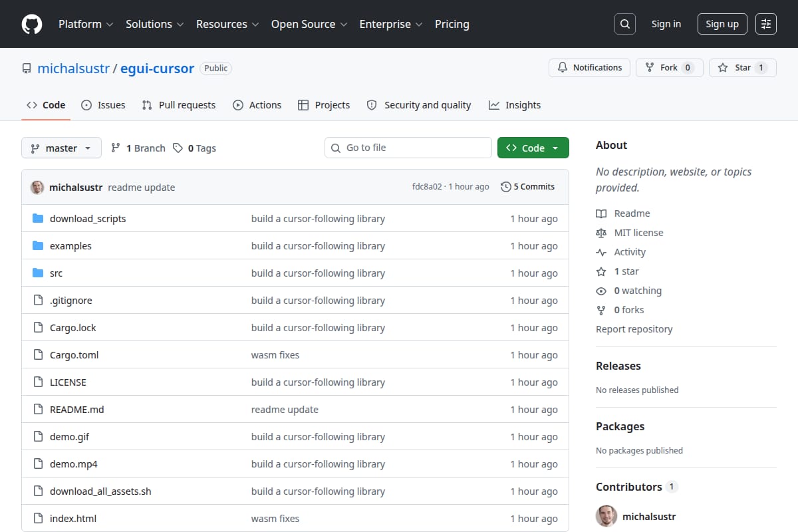Click the LICENSE file icon
Screen dimensions: 798x532
click(x=38, y=382)
